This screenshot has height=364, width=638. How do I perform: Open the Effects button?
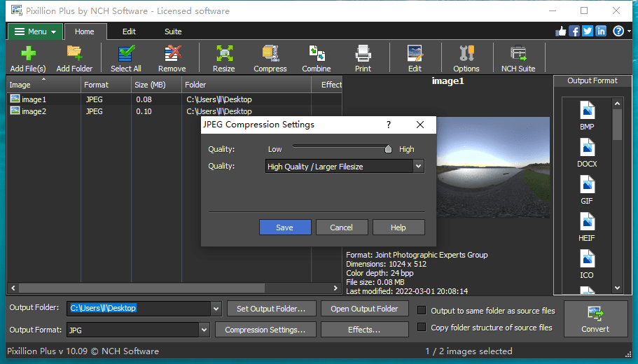365,330
